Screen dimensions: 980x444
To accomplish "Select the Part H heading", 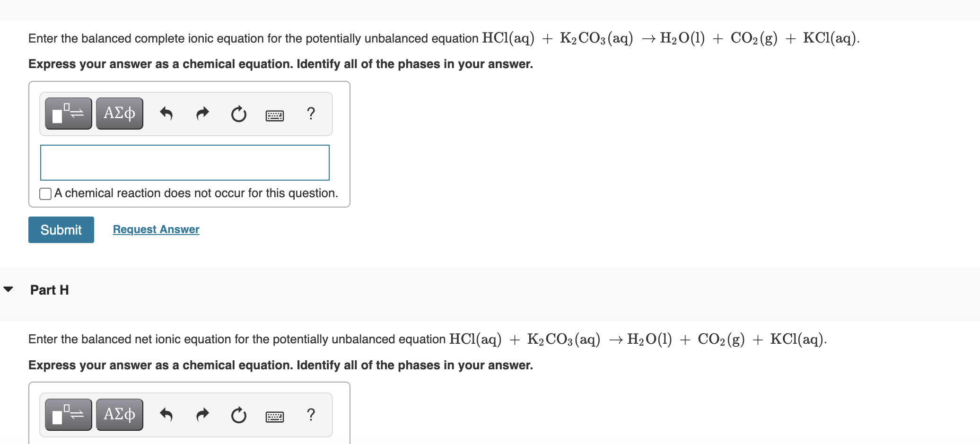I will pos(49,289).
